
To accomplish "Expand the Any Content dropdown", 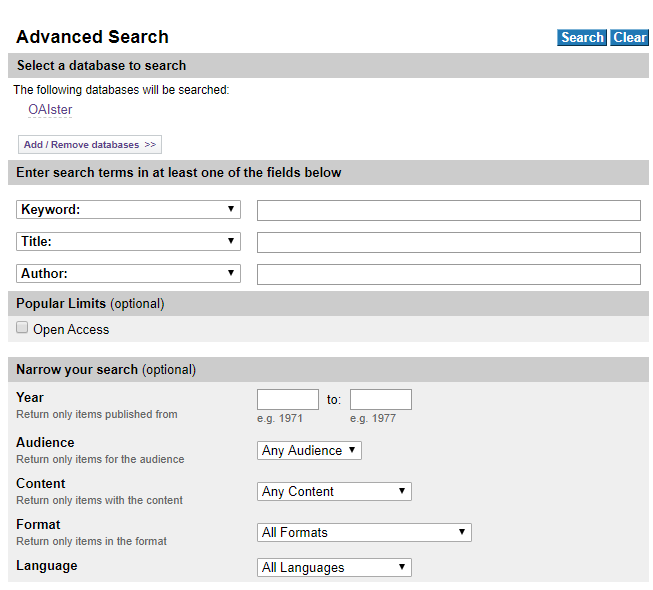I will coord(334,492).
